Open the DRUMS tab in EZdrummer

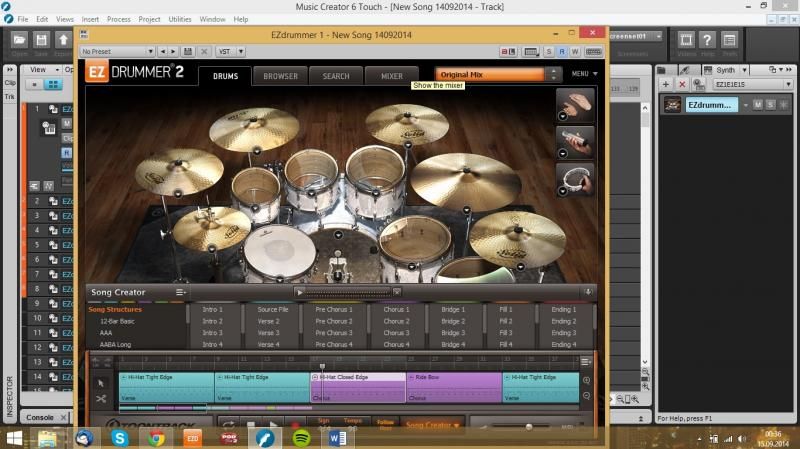pos(225,76)
